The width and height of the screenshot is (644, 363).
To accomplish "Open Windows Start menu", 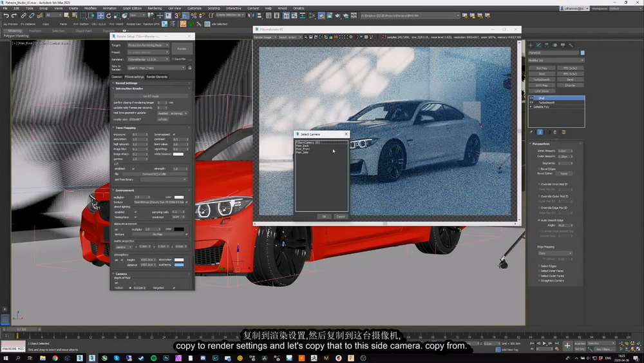I will pyautogui.click(x=6, y=358).
